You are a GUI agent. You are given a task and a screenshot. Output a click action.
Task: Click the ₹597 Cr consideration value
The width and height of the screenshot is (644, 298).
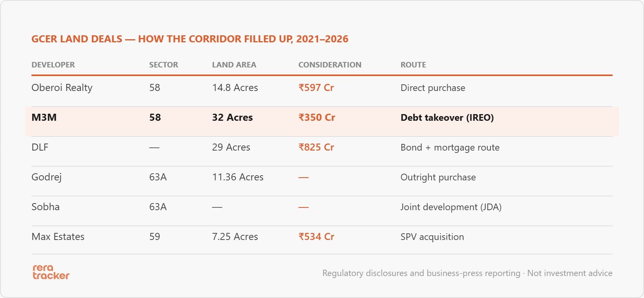click(x=316, y=88)
